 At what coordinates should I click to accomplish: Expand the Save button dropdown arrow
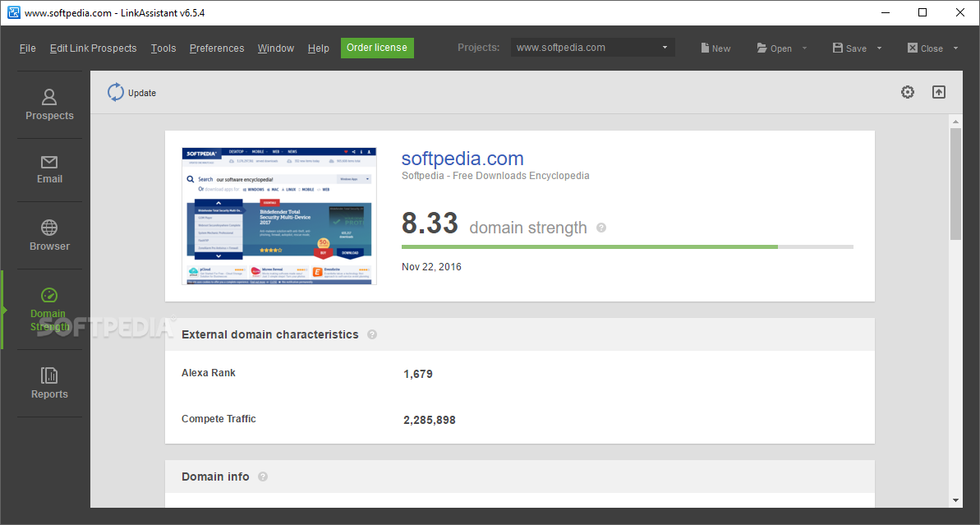tap(880, 48)
